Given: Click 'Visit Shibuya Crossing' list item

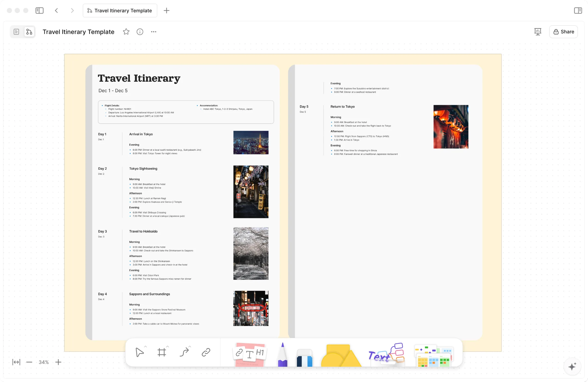Looking at the screenshot, I should coord(149,213).
